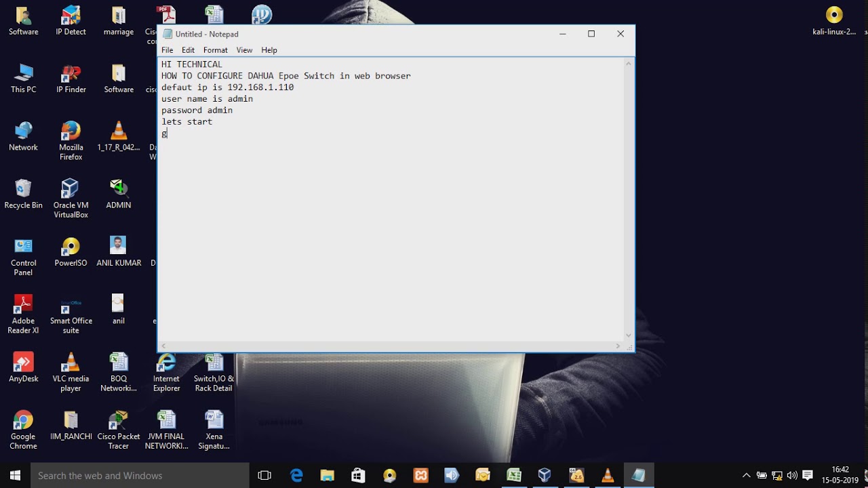Launch Google Chrome from desktop
This screenshot has height=488, width=868.
click(x=24, y=430)
